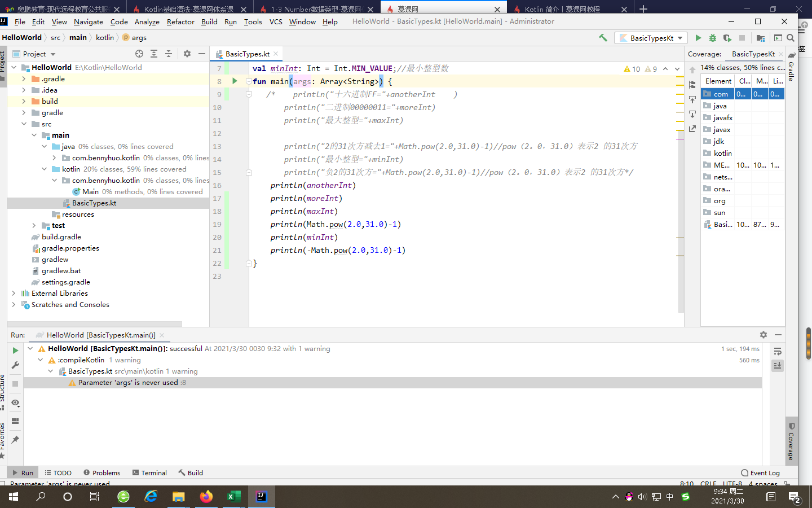Open the Problems tool window
The height and width of the screenshot is (508, 812).
(101, 473)
